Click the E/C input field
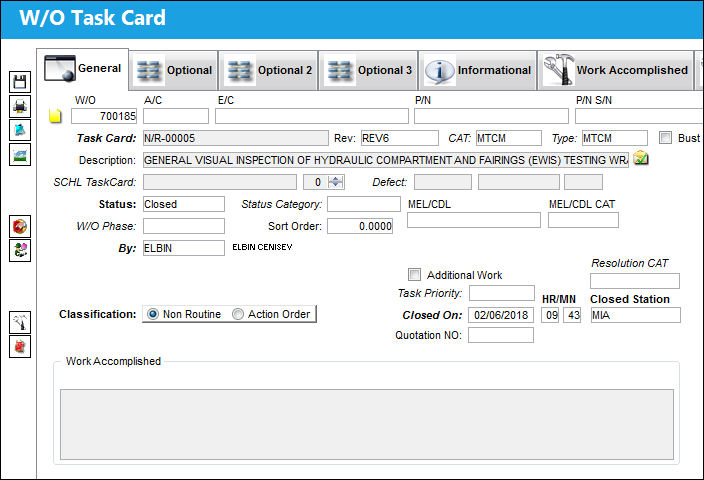Screen dimensions: 704x480 [x=312, y=116]
